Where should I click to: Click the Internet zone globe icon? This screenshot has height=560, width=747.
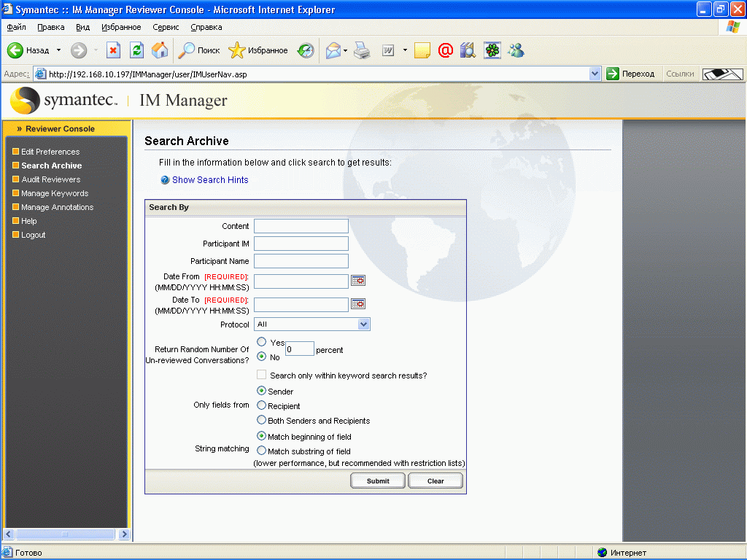tap(602, 553)
